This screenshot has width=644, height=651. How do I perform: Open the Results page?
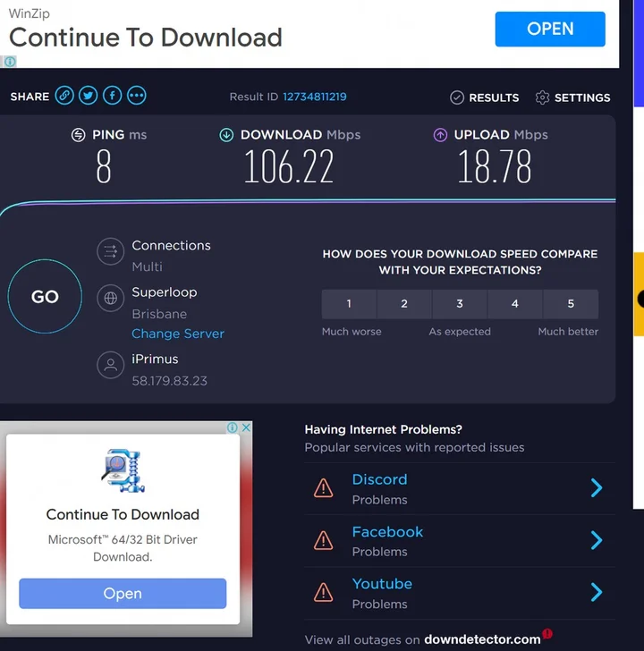[484, 97]
